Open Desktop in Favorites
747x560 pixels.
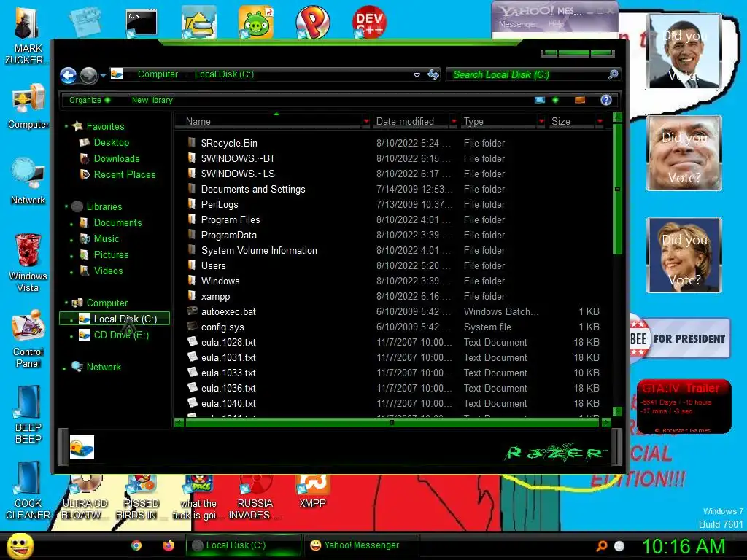[111, 142]
